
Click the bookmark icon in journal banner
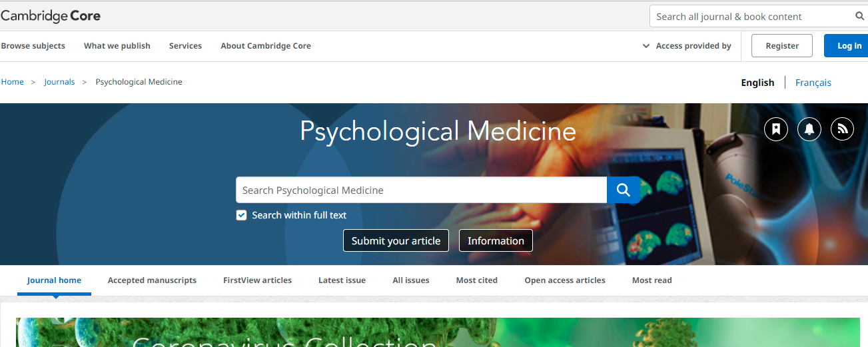click(x=775, y=129)
